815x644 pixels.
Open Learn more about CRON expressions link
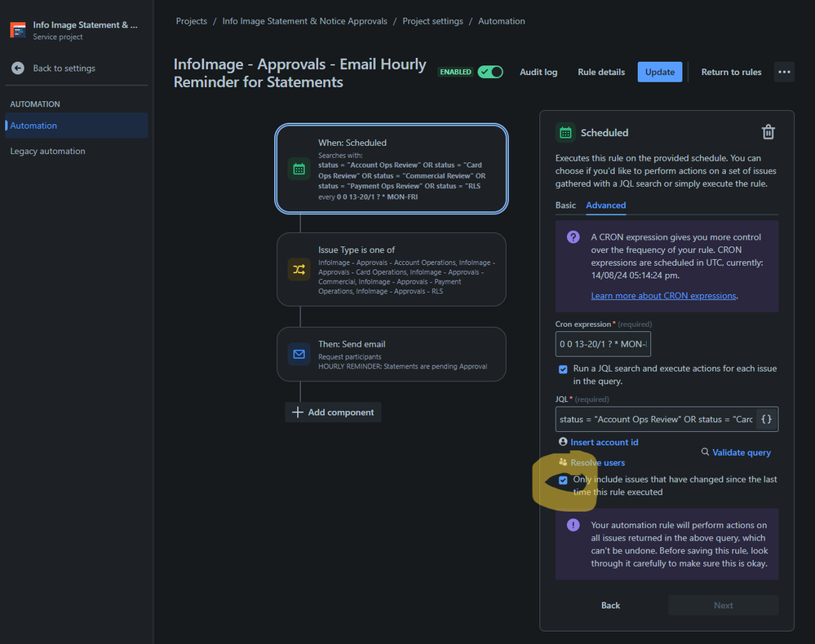click(x=663, y=296)
